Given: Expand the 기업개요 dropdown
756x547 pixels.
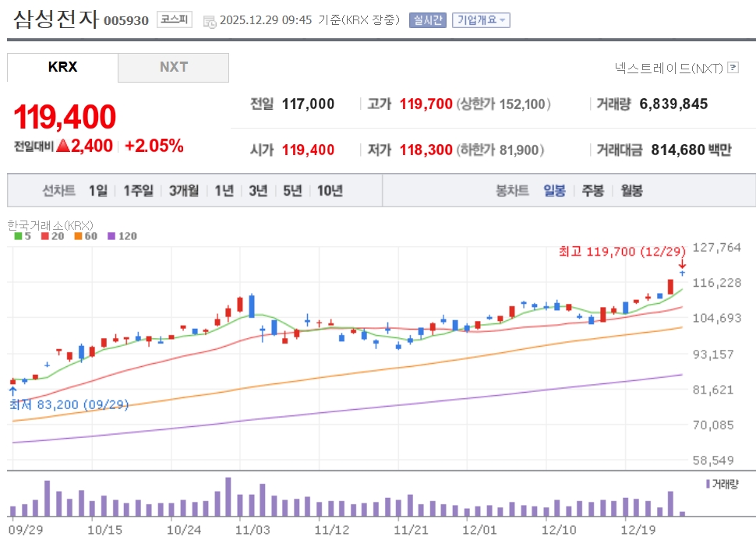Looking at the screenshot, I should coord(481,20).
